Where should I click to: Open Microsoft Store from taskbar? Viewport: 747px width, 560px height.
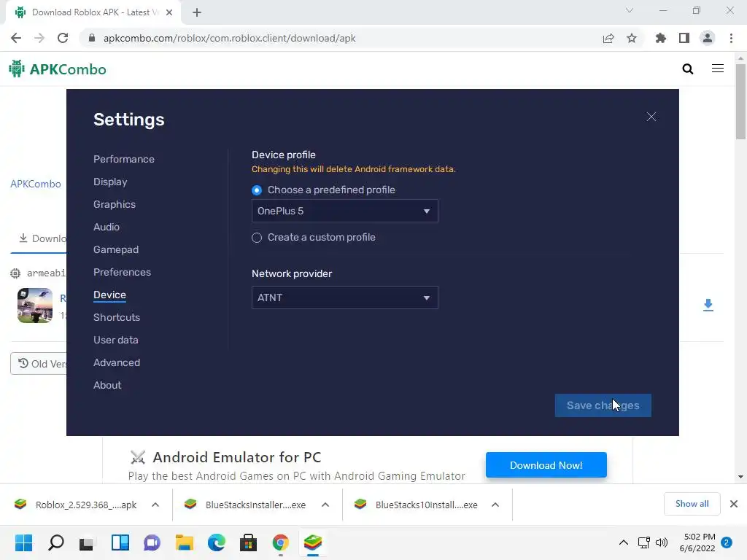[248, 542]
